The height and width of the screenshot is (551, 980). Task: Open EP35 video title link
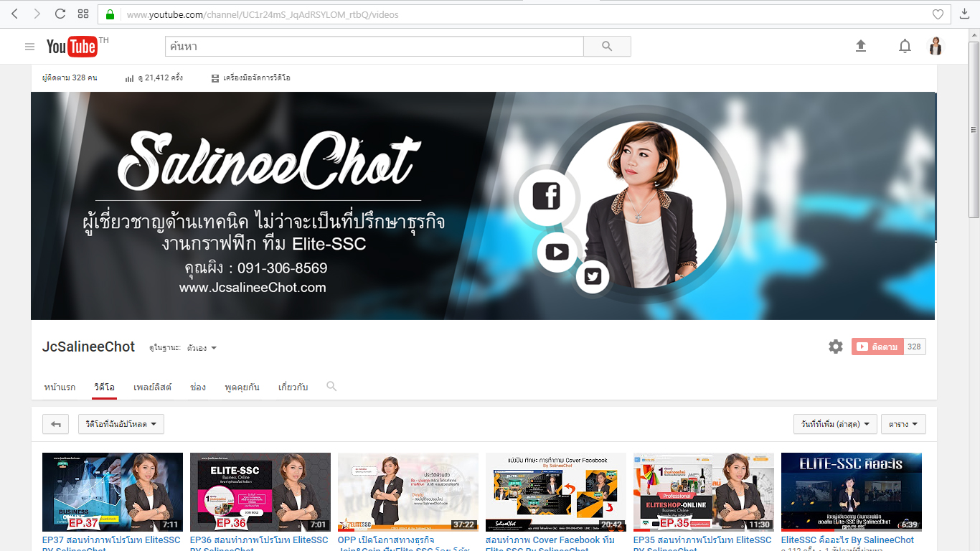(x=702, y=544)
